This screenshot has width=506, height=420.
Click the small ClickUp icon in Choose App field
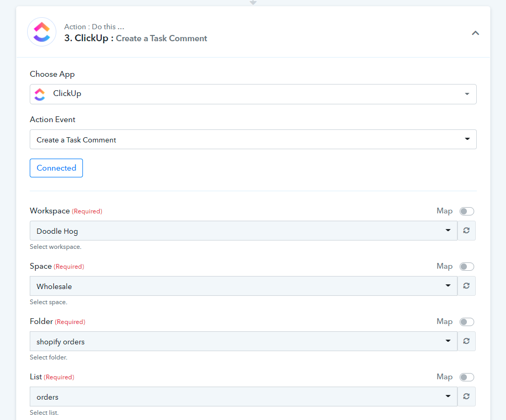[x=40, y=94]
